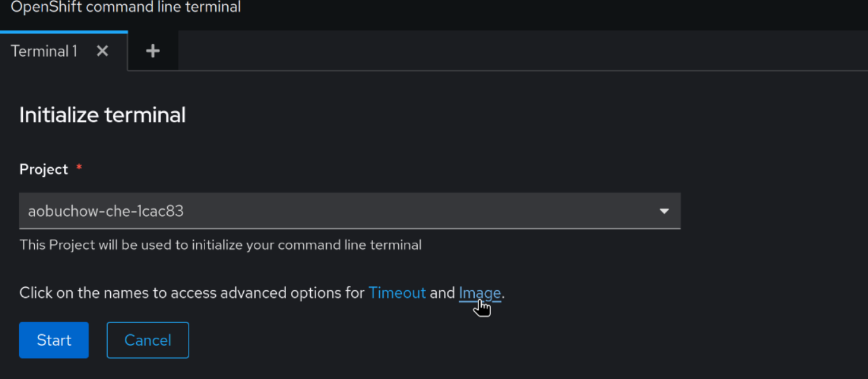
Task: Select the aobuchow-che-1cac83 project value text
Action: (x=106, y=211)
